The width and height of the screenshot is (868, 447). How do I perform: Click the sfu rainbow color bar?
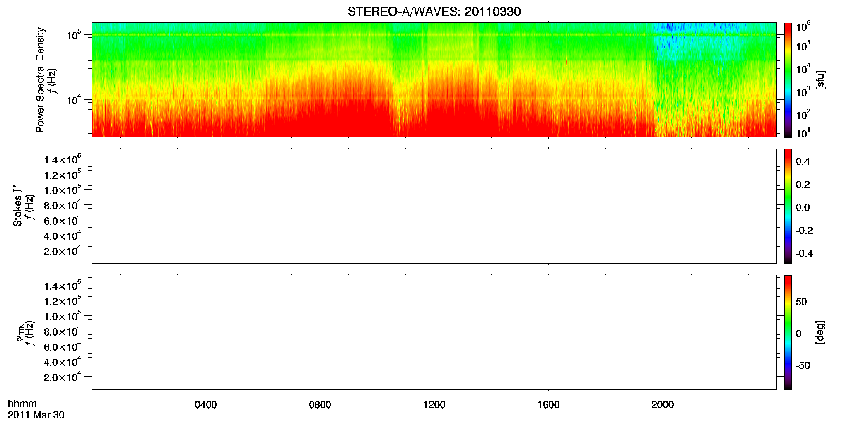(x=788, y=80)
